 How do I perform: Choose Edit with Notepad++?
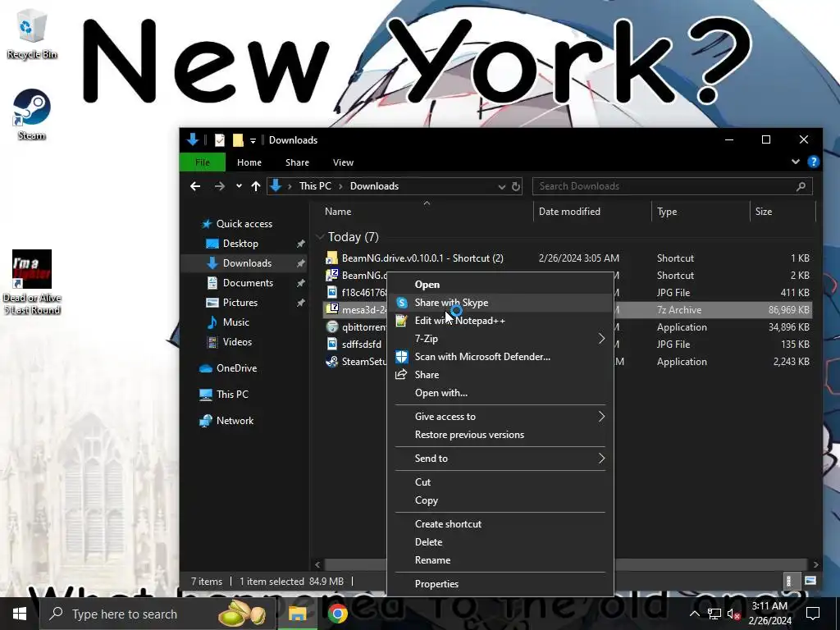click(x=459, y=321)
